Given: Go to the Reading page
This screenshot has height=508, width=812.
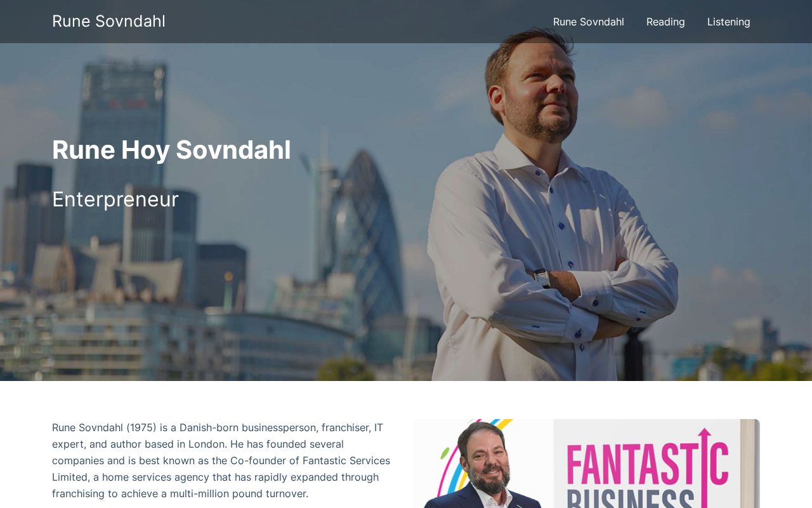Looking at the screenshot, I should click(665, 22).
